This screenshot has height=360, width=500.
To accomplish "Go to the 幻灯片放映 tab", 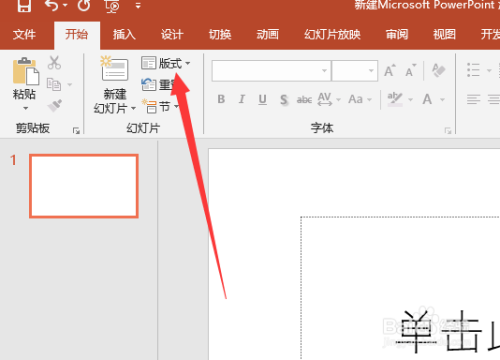I will [x=332, y=34].
